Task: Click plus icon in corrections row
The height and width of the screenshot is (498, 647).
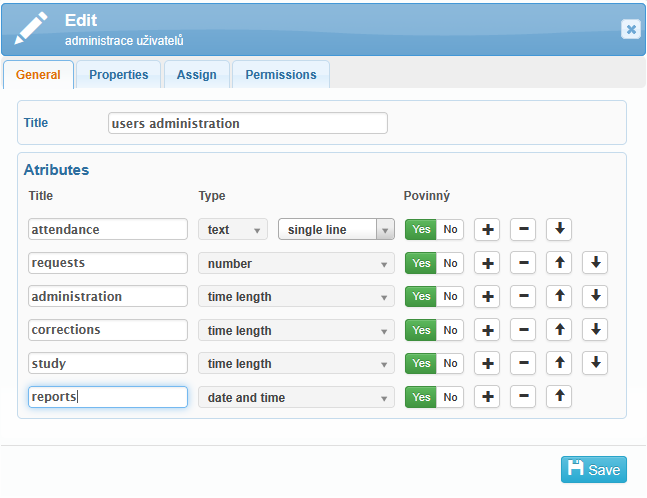Action: coord(487,330)
